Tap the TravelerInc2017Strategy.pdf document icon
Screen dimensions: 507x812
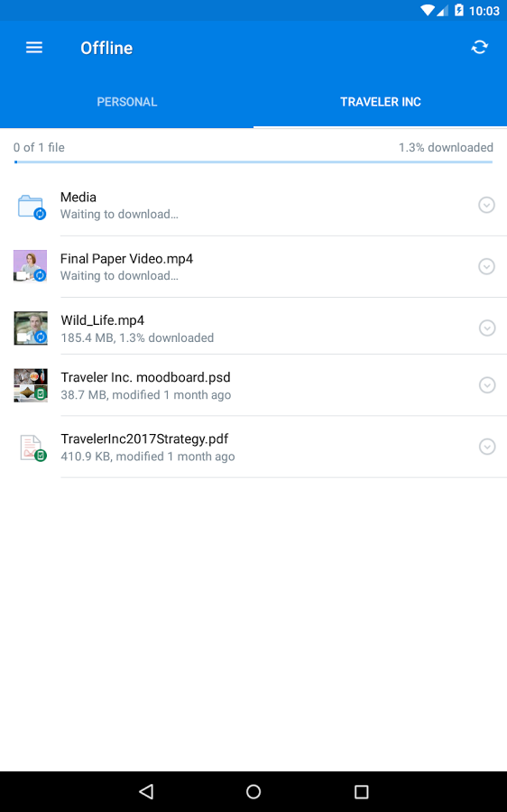tap(32, 448)
